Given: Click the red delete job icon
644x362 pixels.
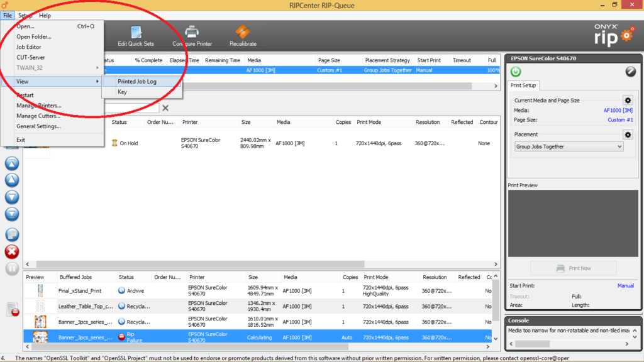Looking at the screenshot, I should 11,252.
